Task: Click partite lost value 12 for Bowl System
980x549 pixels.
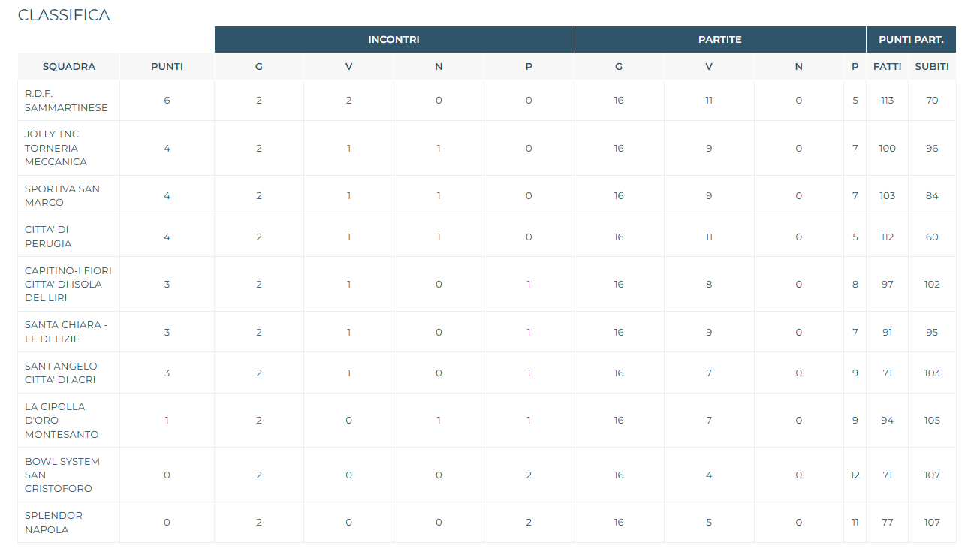Action: [855, 475]
